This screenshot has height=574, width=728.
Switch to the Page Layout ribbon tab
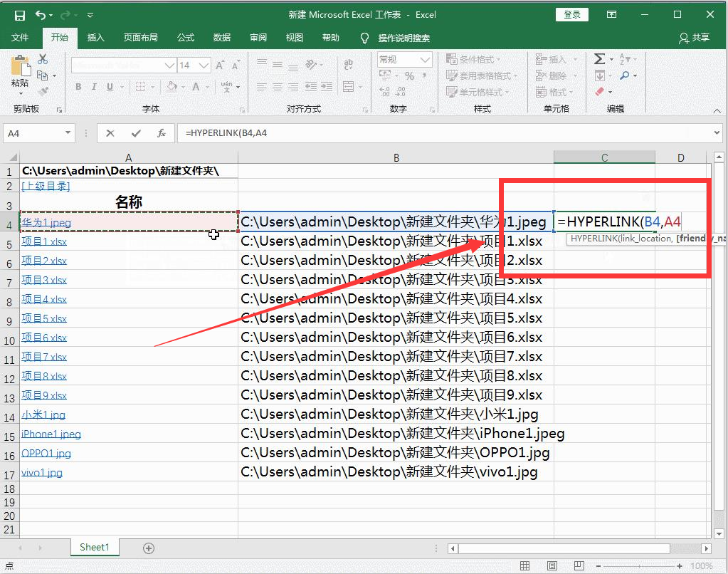pyautogui.click(x=141, y=38)
